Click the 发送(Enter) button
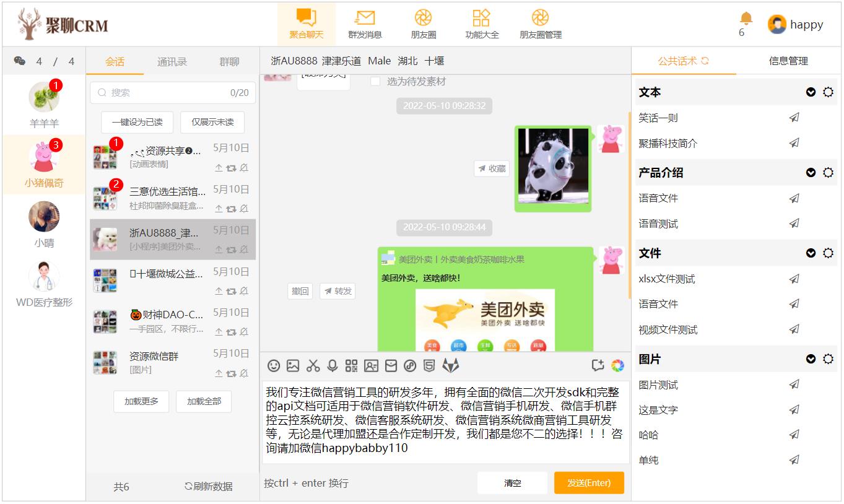844x504 pixels. point(589,483)
